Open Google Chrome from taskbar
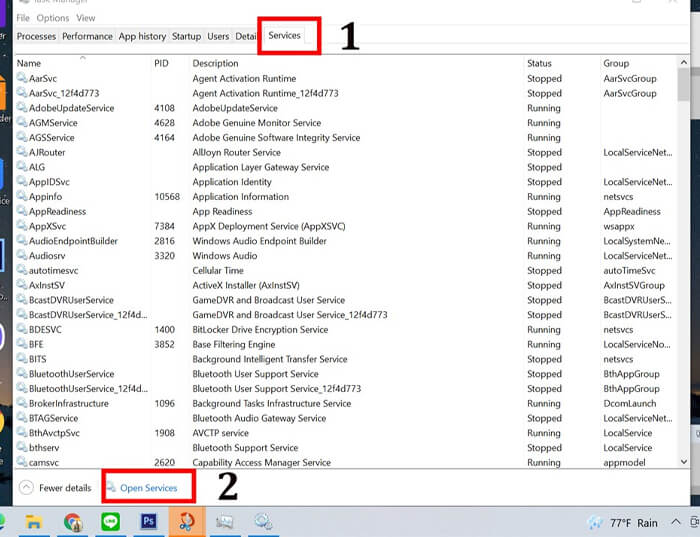This screenshot has width=700, height=537. pos(73,521)
